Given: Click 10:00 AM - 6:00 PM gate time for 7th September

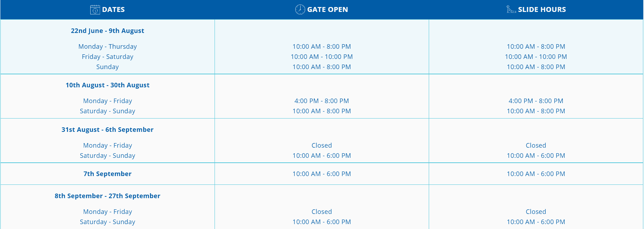Looking at the screenshot, I should coord(322,174).
